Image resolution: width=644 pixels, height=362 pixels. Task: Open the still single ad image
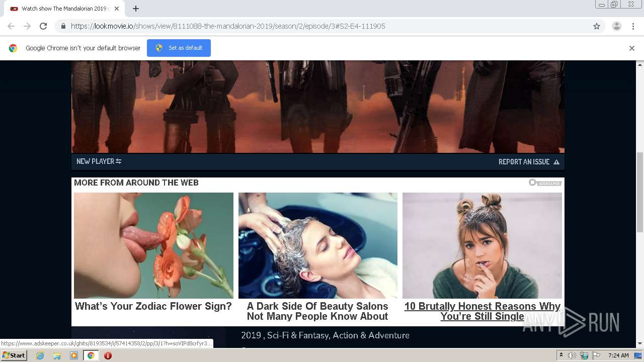tap(482, 245)
